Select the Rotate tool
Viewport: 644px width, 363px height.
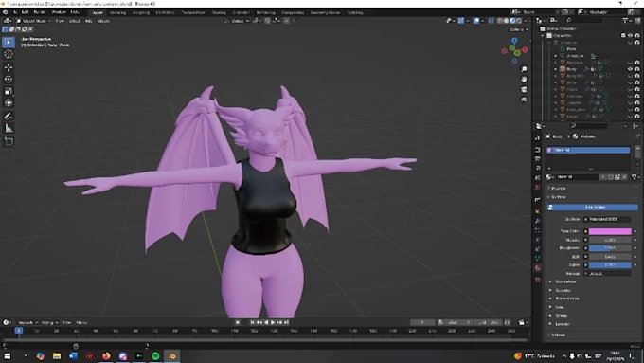coord(9,80)
